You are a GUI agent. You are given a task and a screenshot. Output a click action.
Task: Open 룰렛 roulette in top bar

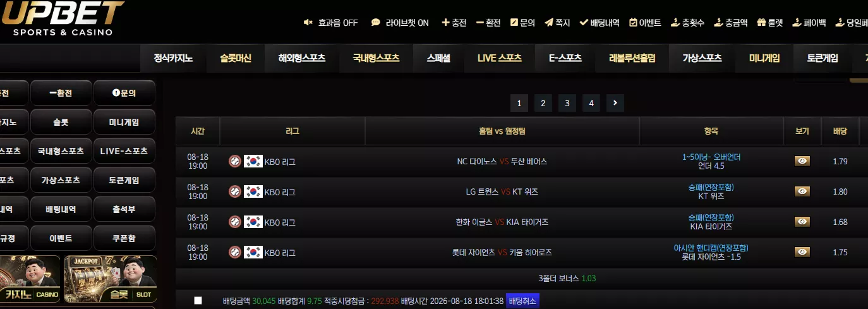point(769,22)
